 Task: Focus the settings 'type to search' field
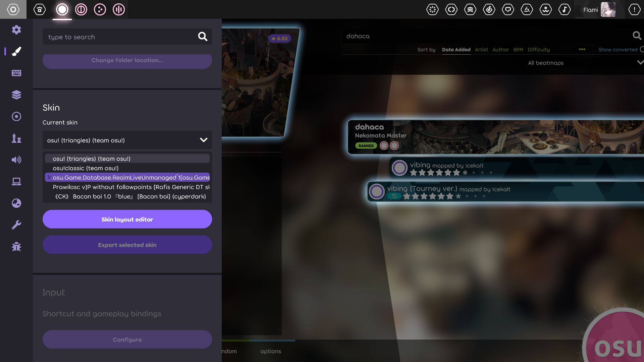(127, 37)
